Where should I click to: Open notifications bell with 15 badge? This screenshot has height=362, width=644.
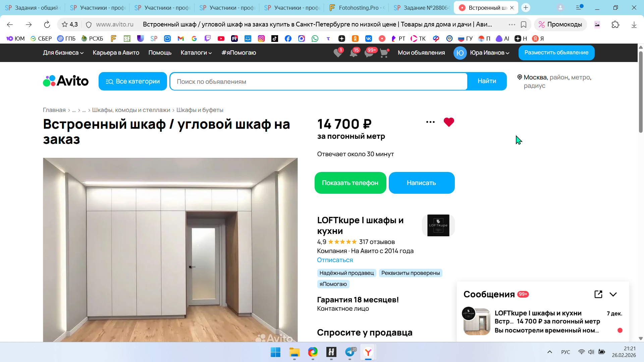coord(354,53)
